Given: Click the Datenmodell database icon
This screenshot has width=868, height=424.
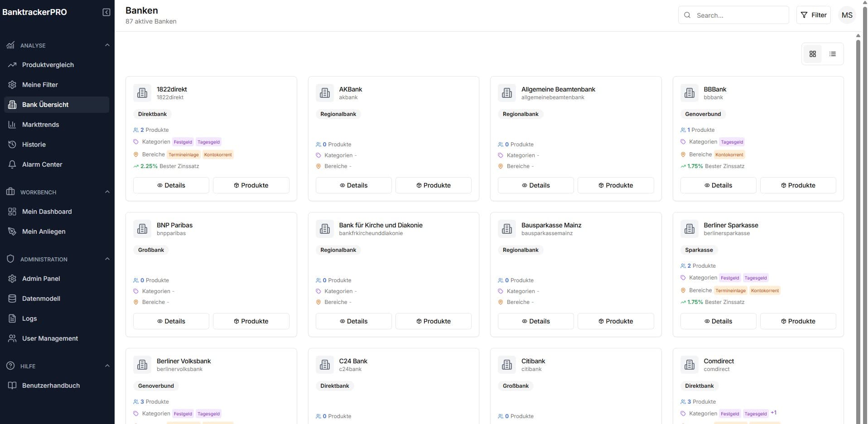Looking at the screenshot, I should pyautogui.click(x=12, y=299).
